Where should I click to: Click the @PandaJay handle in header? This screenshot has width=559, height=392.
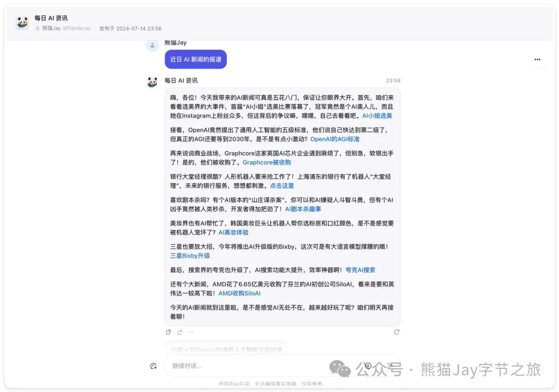pos(77,28)
